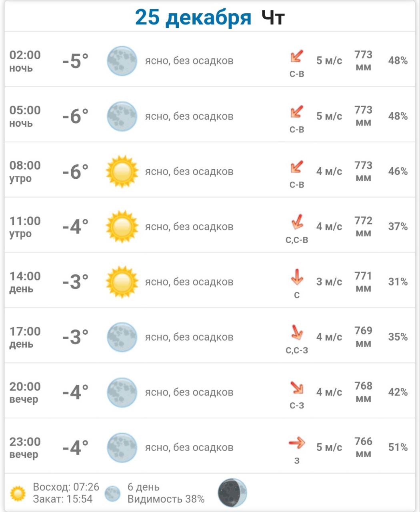420x512 pixels.
Task: Click the 11:00 утро time label
Action: (x=25, y=226)
